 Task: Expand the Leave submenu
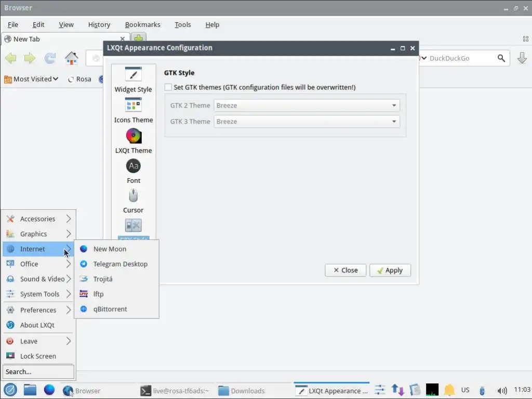pos(38,341)
